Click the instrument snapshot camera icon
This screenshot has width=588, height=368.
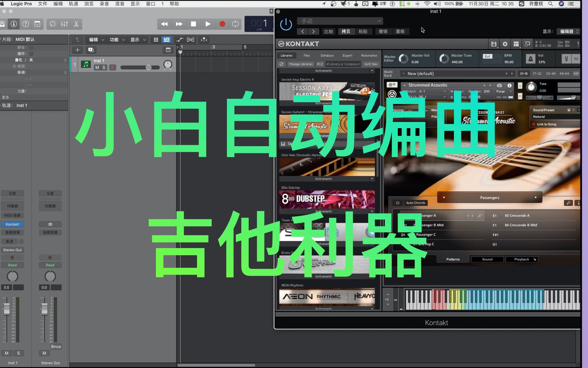point(499,86)
